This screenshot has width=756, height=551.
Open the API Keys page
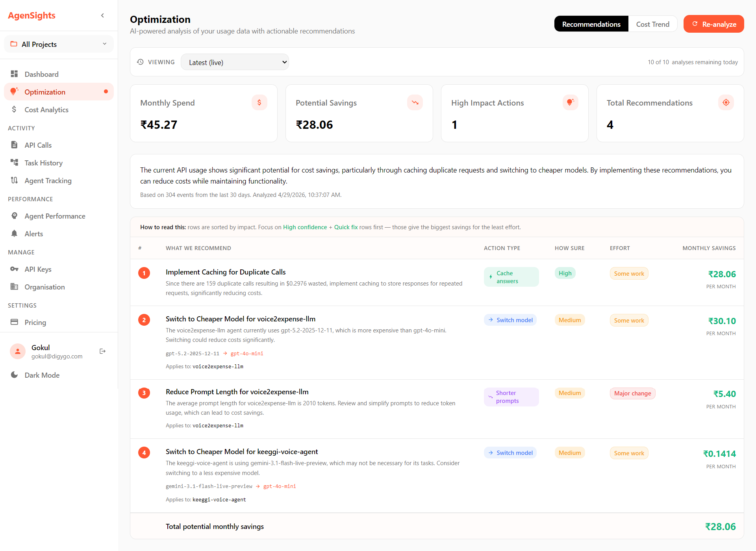38,269
